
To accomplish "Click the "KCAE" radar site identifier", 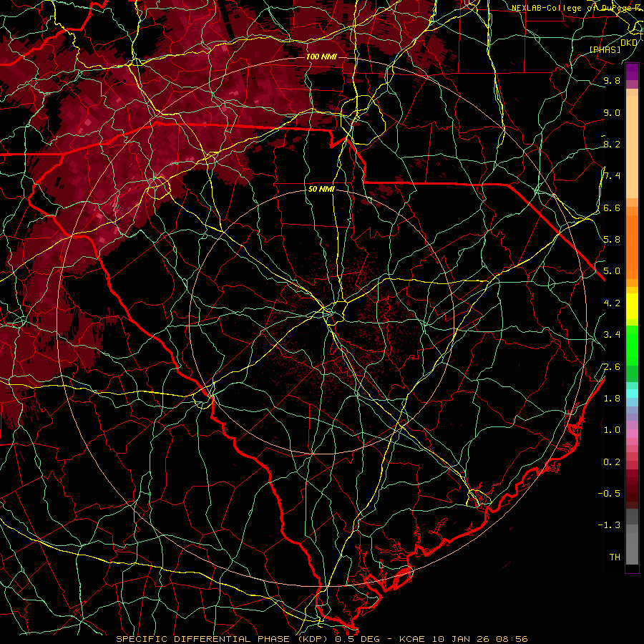I will (411, 639).
